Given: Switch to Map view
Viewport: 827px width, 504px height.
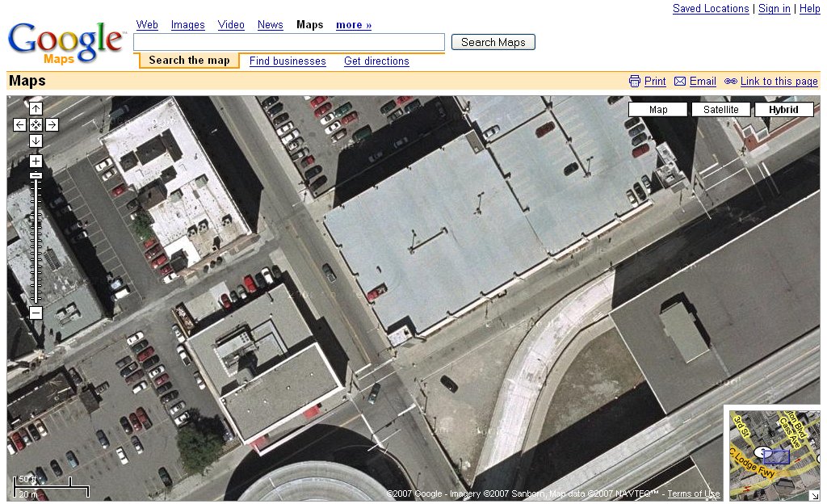Looking at the screenshot, I should coord(658,110).
